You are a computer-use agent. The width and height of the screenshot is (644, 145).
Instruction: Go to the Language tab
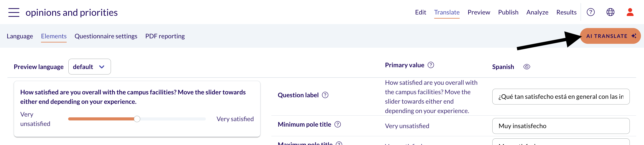(20, 36)
